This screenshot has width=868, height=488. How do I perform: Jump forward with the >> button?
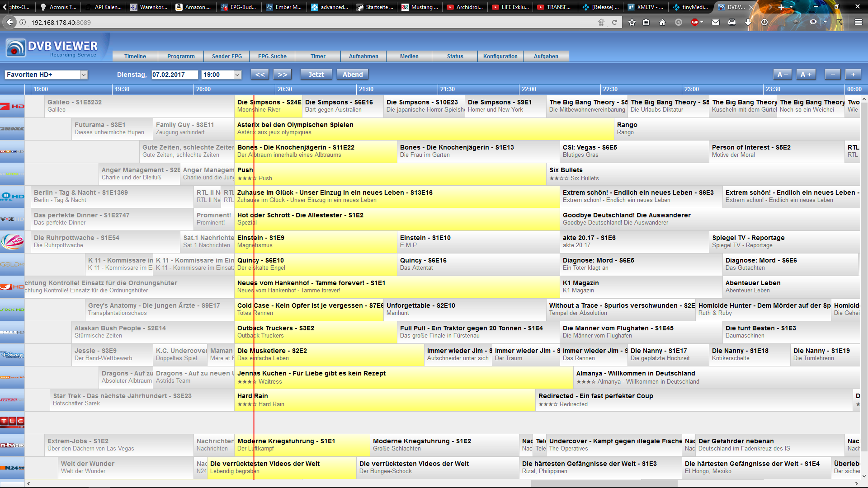(x=283, y=75)
